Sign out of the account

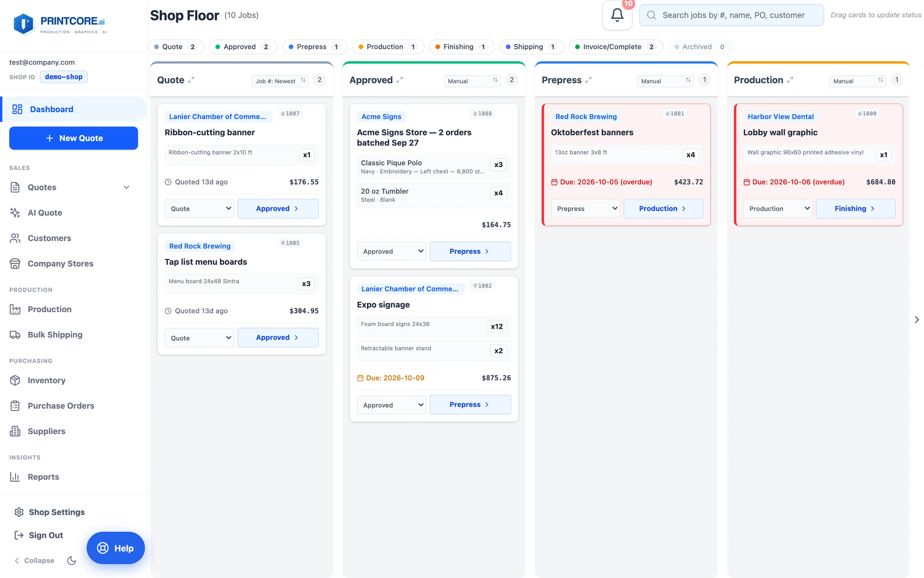(x=38, y=535)
